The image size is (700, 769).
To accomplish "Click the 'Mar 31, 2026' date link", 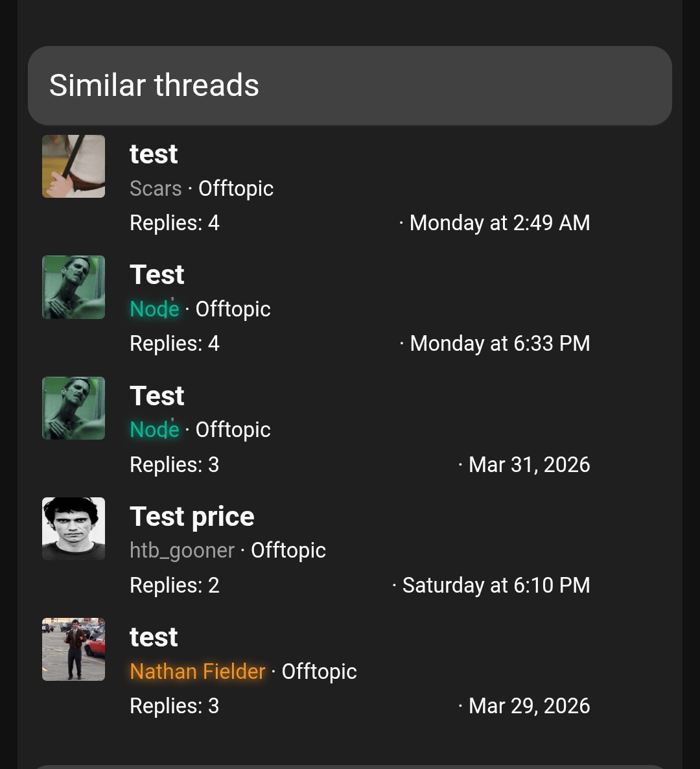I will [x=529, y=464].
